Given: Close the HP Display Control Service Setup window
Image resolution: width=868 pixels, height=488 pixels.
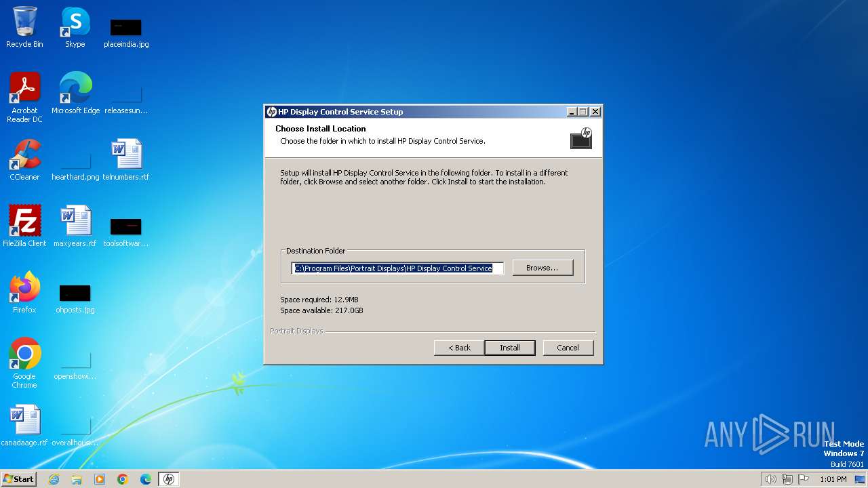Looking at the screenshot, I should [595, 112].
